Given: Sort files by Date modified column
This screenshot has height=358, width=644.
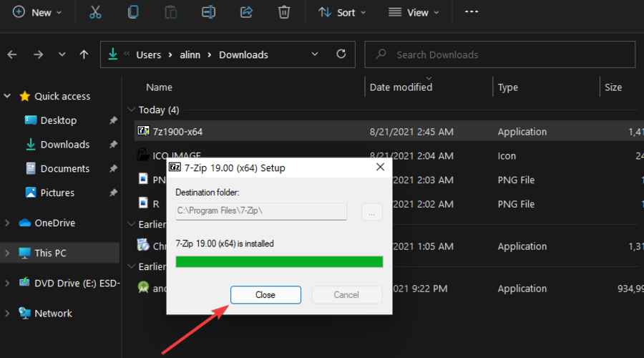Looking at the screenshot, I should pos(401,87).
